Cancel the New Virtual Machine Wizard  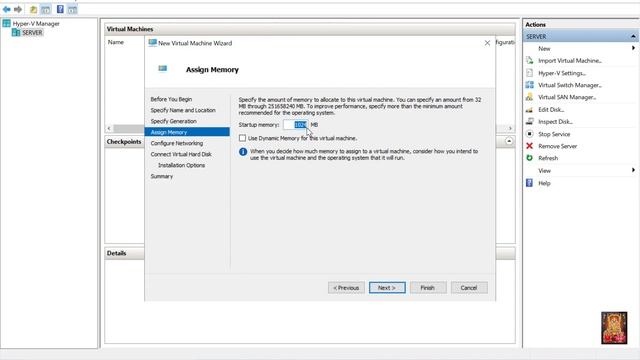[x=469, y=288]
